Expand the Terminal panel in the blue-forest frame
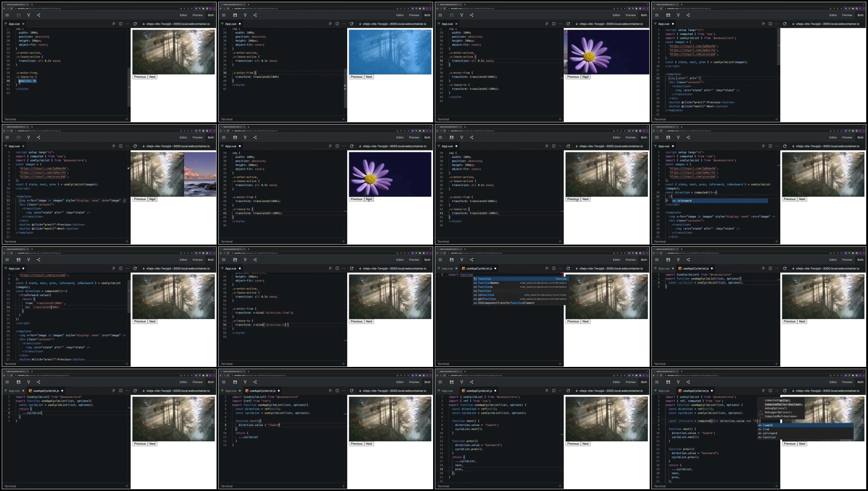This screenshot has width=868, height=491. pos(227,119)
